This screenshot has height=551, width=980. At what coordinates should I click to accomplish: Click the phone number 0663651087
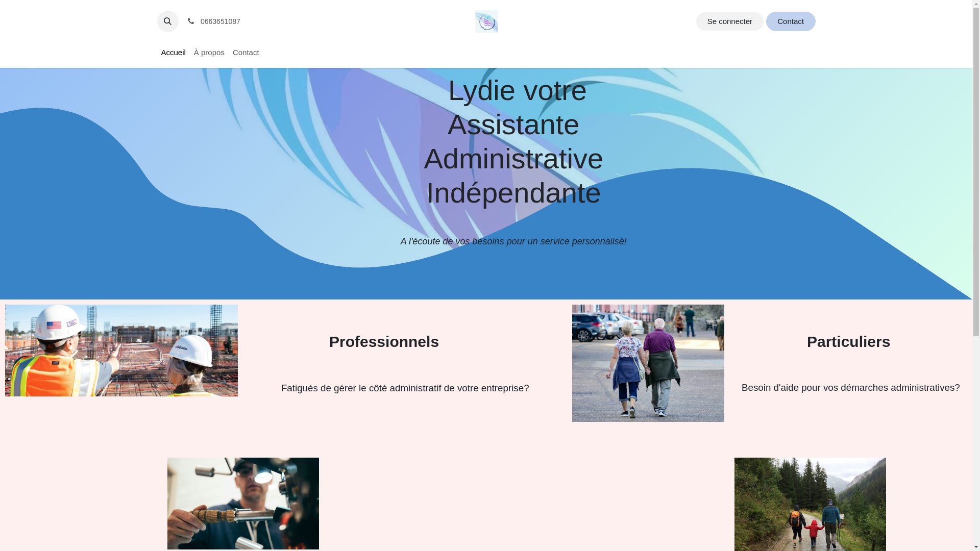click(220, 21)
